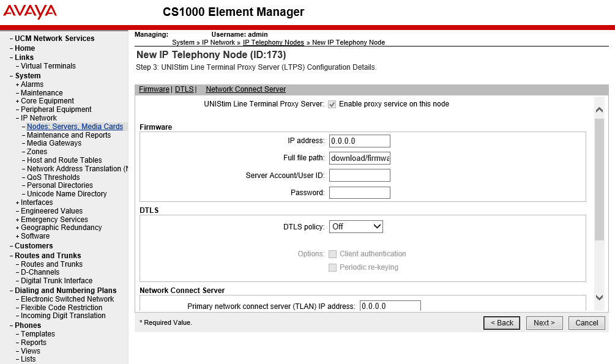Collapse the IP Network tree node
This screenshot has height=364, width=615.
pos(17,118)
